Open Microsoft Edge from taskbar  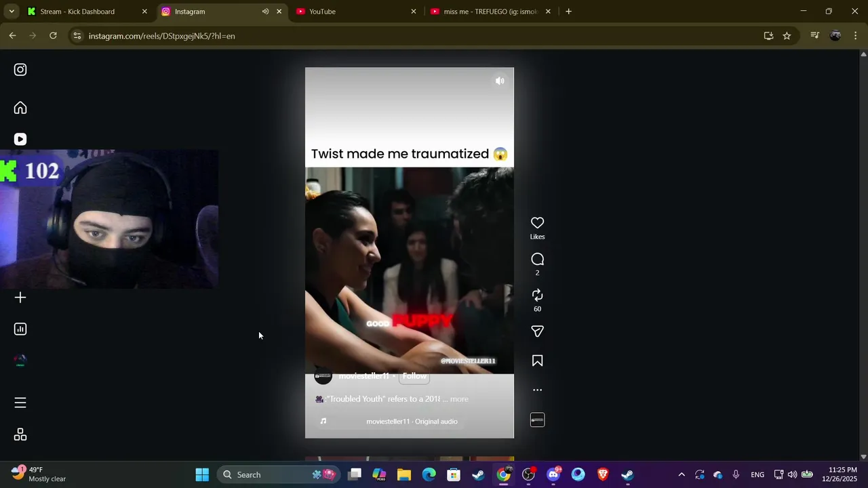[429, 474]
